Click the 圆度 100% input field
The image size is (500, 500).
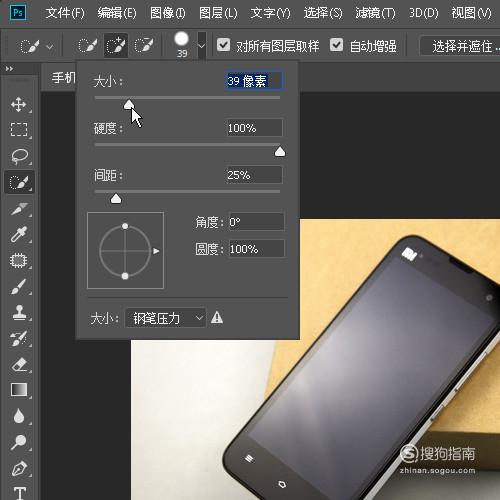(x=256, y=249)
